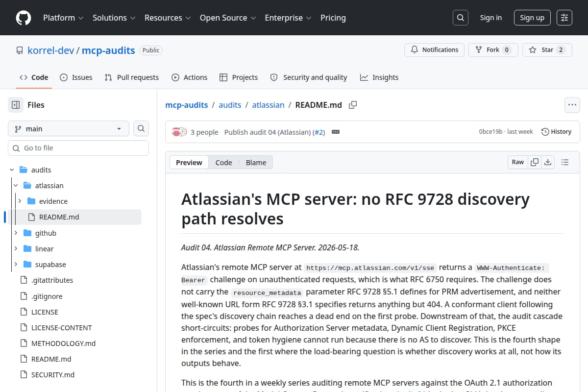The height and width of the screenshot is (392, 588).
Task: Open commit 0bce19b link
Action: (490, 132)
